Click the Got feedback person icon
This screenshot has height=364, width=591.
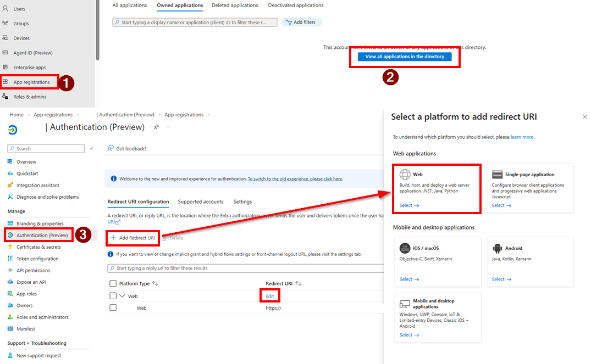tap(110, 148)
